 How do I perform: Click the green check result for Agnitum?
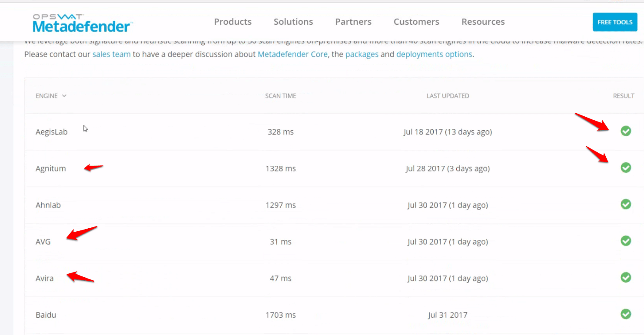pyautogui.click(x=626, y=167)
